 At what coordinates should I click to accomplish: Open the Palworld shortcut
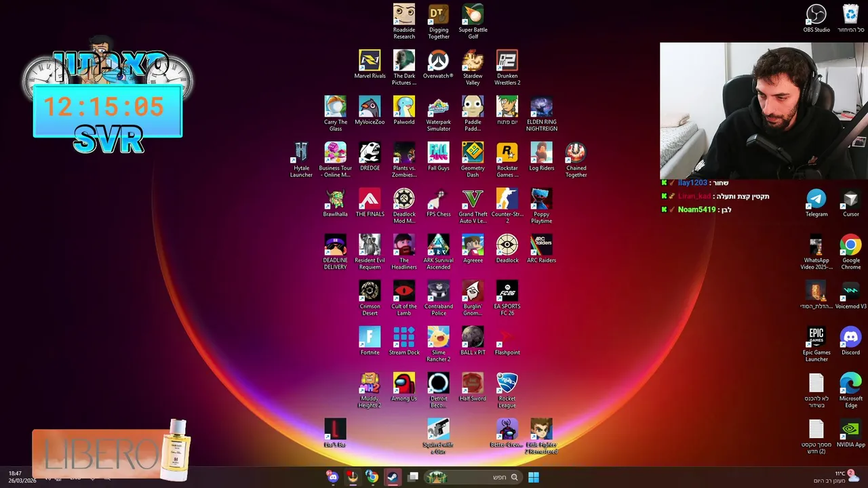point(404,110)
